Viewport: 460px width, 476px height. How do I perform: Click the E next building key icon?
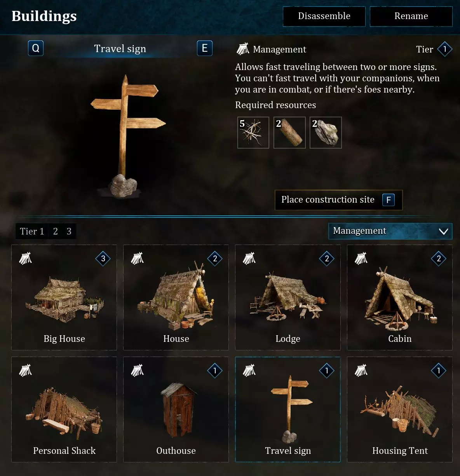pyautogui.click(x=205, y=48)
